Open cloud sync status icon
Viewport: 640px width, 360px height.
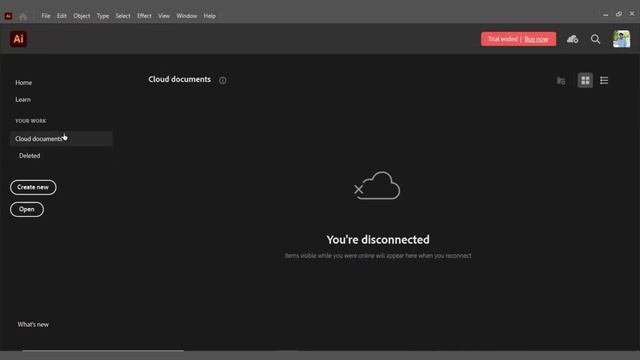click(x=572, y=39)
